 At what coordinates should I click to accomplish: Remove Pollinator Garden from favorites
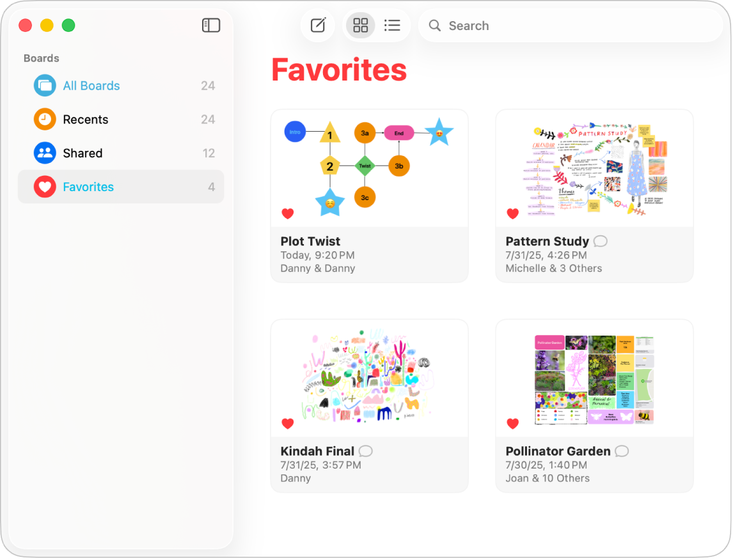tap(512, 423)
